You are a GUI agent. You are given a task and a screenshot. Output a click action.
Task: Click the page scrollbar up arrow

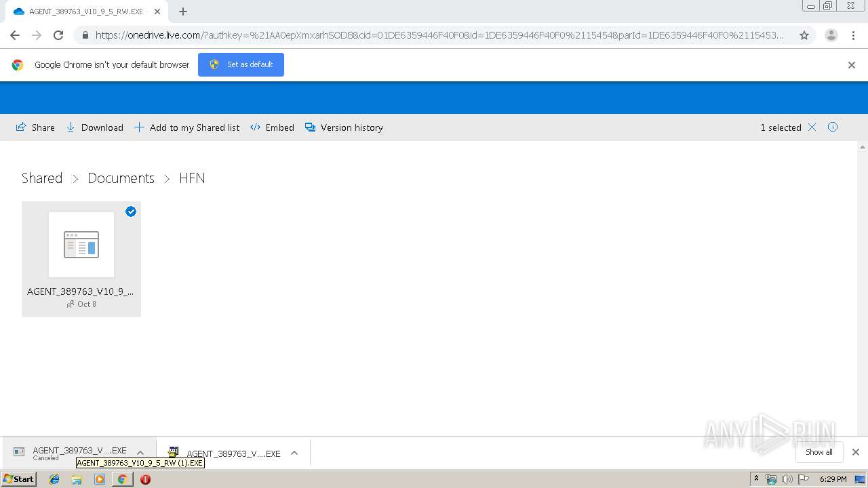tap(863, 146)
